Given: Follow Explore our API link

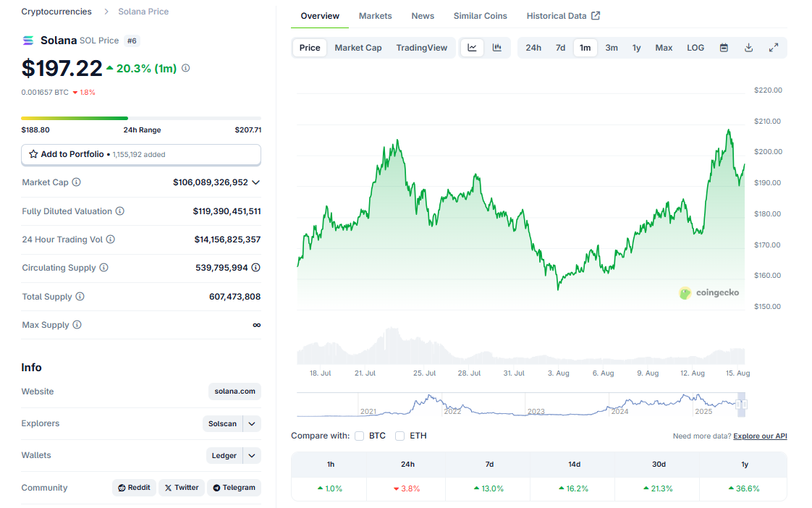Looking at the screenshot, I should [760, 436].
